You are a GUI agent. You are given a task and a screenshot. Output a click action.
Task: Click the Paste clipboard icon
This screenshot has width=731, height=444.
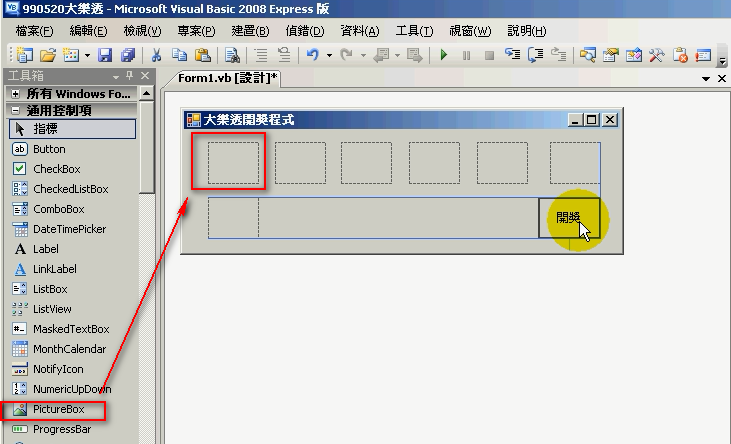202,55
